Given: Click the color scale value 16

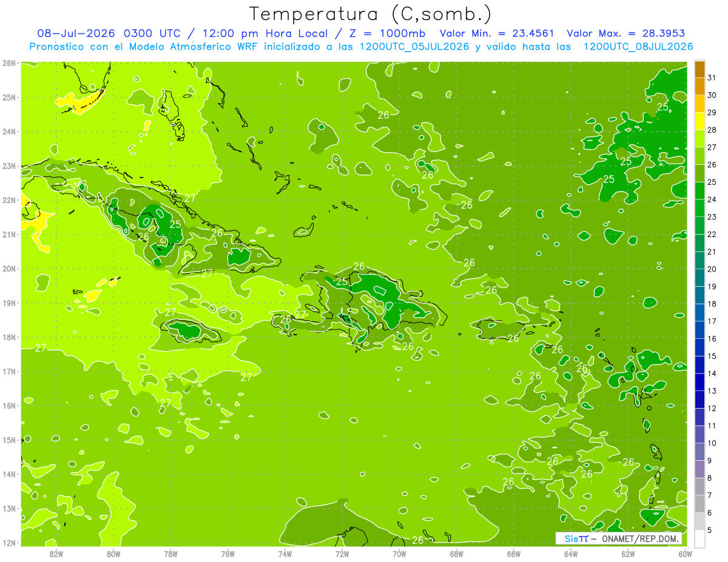Looking at the screenshot, I should point(713,339).
